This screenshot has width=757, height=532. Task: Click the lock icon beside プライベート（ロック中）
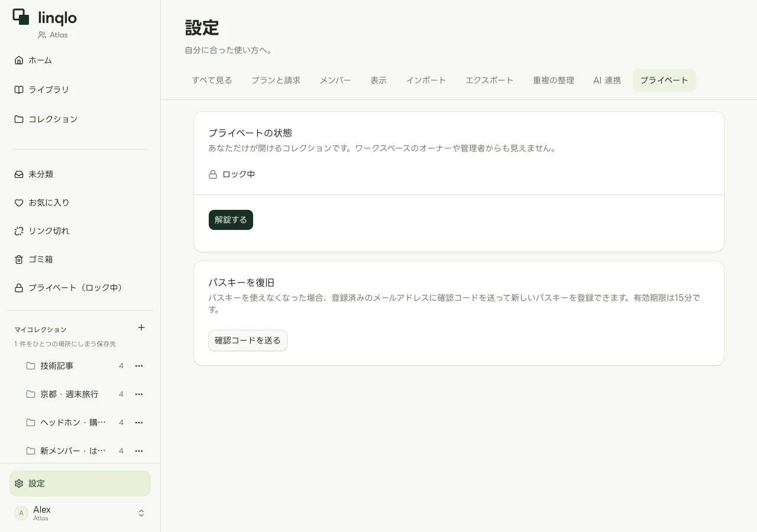[x=19, y=288]
